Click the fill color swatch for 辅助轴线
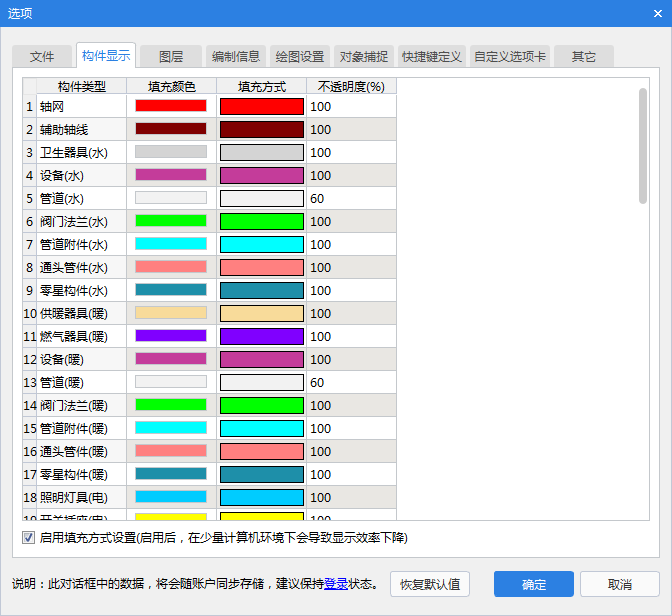This screenshot has width=672, height=616. (x=170, y=129)
